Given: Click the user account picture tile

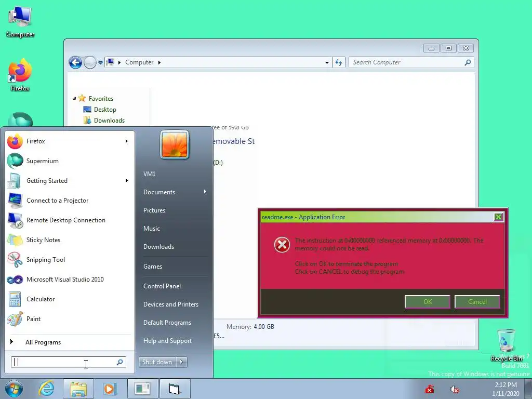Looking at the screenshot, I should [175, 144].
